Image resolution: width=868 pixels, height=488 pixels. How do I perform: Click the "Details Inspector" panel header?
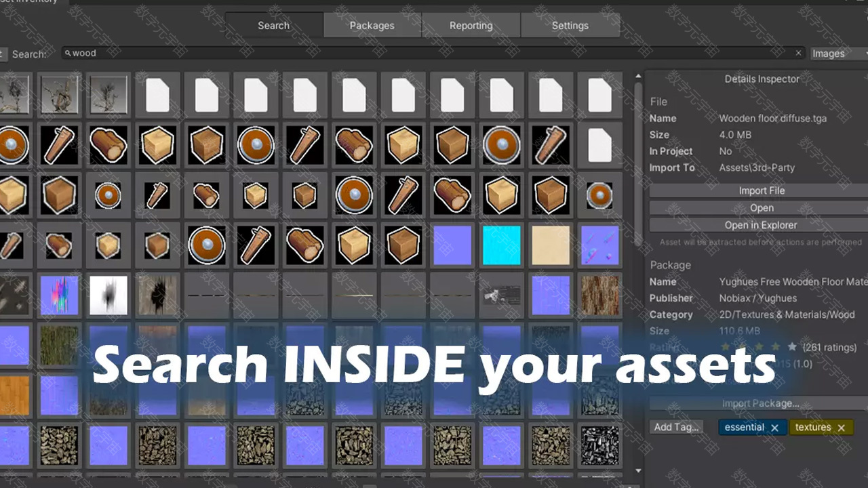(x=762, y=79)
